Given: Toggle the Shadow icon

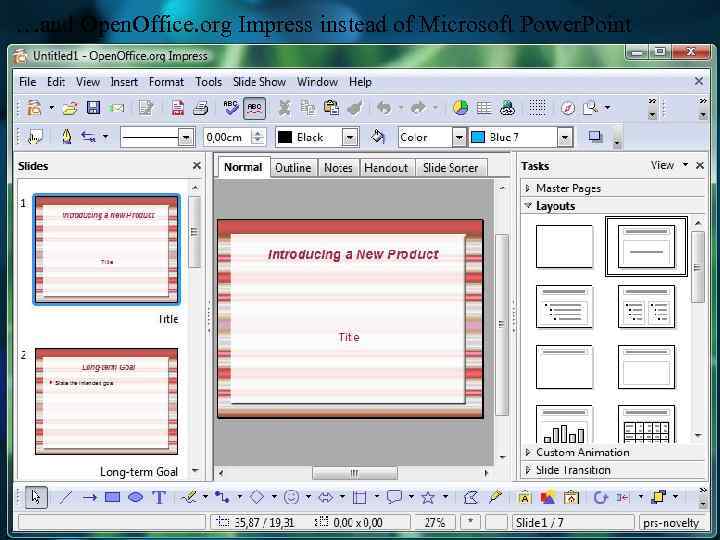Looking at the screenshot, I should [596, 137].
